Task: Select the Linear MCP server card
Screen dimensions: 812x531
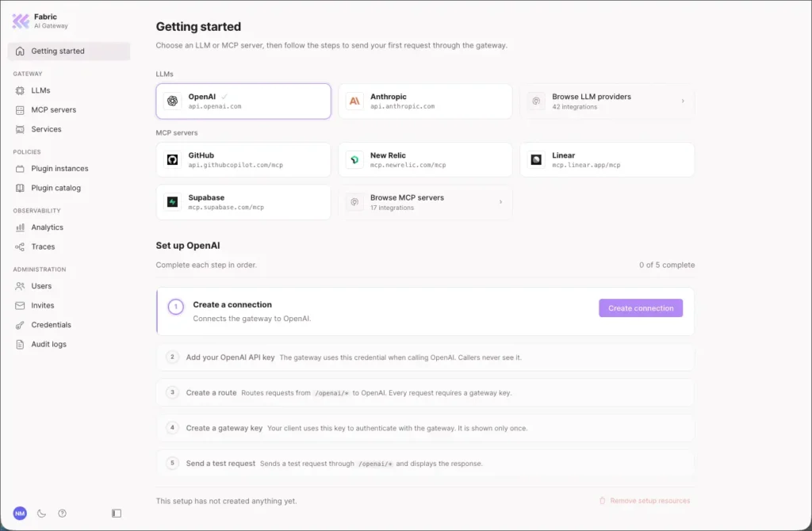Action: click(x=607, y=160)
